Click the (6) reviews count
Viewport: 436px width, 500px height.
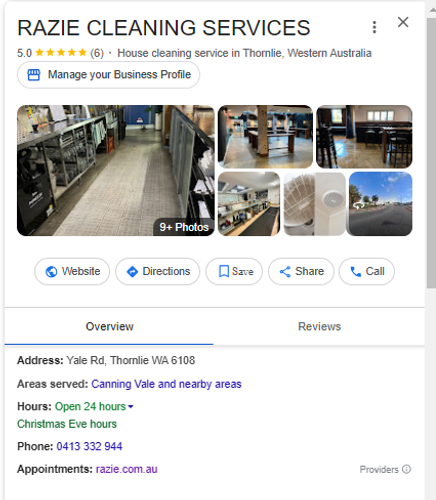[x=97, y=53]
